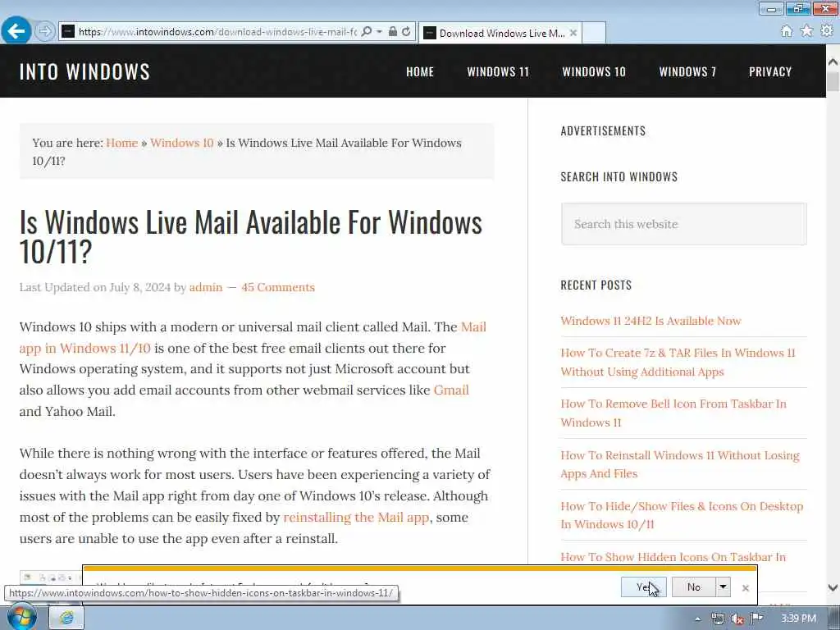This screenshot has width=840, height=630.
Task: Open How To Show Hidden Icons On Taskbar post
Action: 673,557
